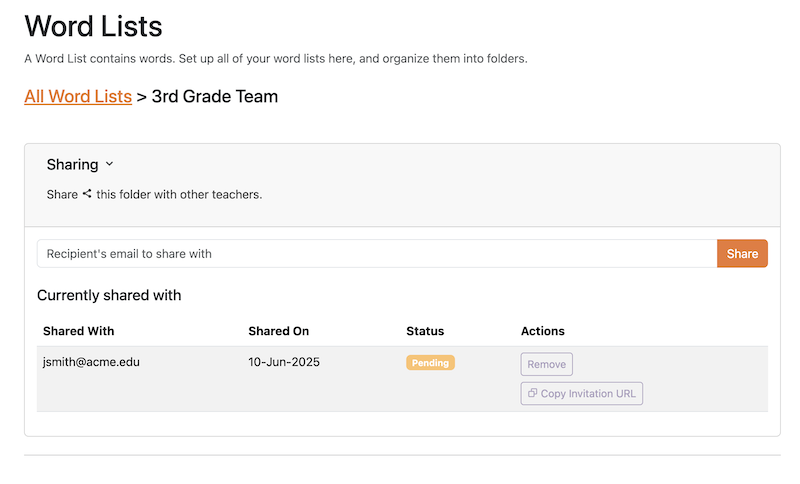Click the Copy Invitation URL button
The height and width of the screenshot is (484, 800).
[582, 394]
